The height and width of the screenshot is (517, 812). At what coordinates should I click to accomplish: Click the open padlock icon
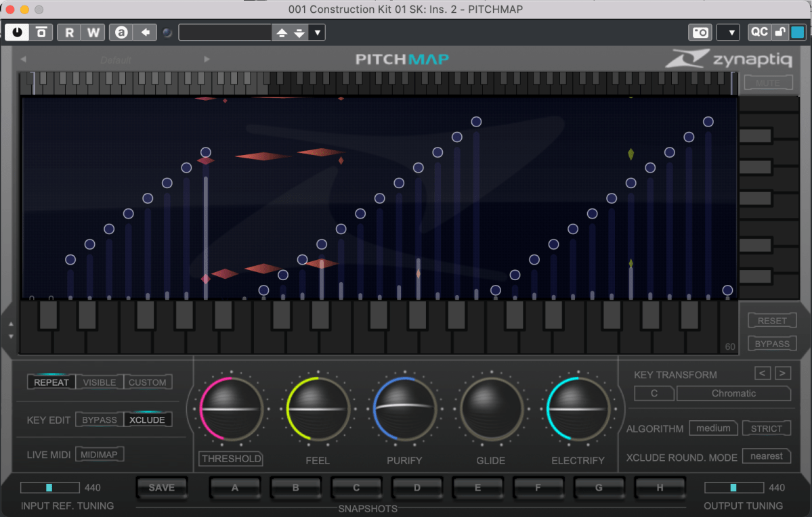780,32
